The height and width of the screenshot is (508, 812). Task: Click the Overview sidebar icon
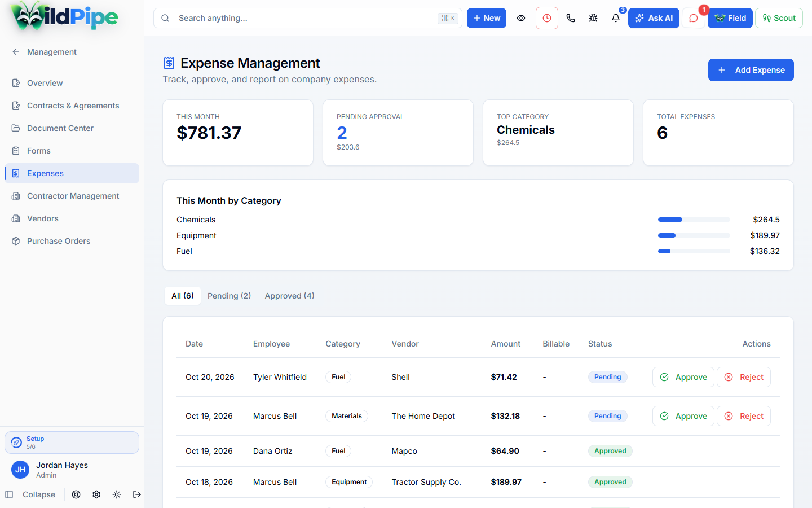(16, 83)
